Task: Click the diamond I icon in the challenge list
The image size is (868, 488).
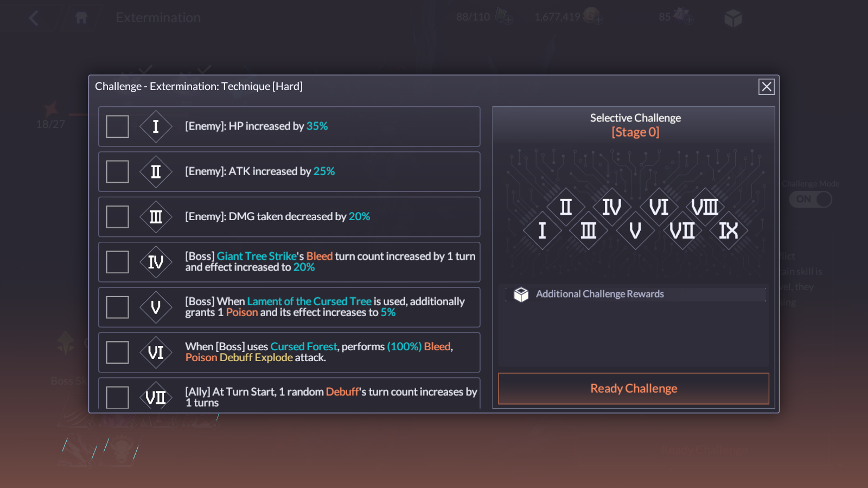Action: pos(156,126)
